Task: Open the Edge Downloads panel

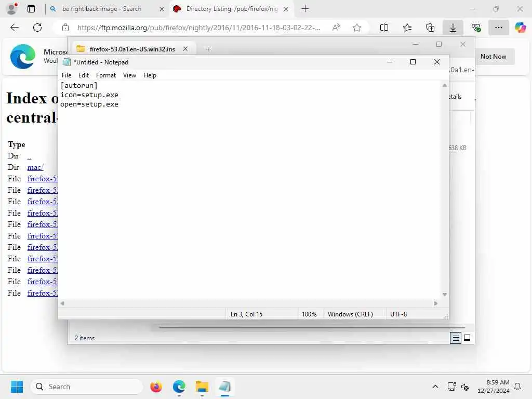Action: tap(453, 28)
